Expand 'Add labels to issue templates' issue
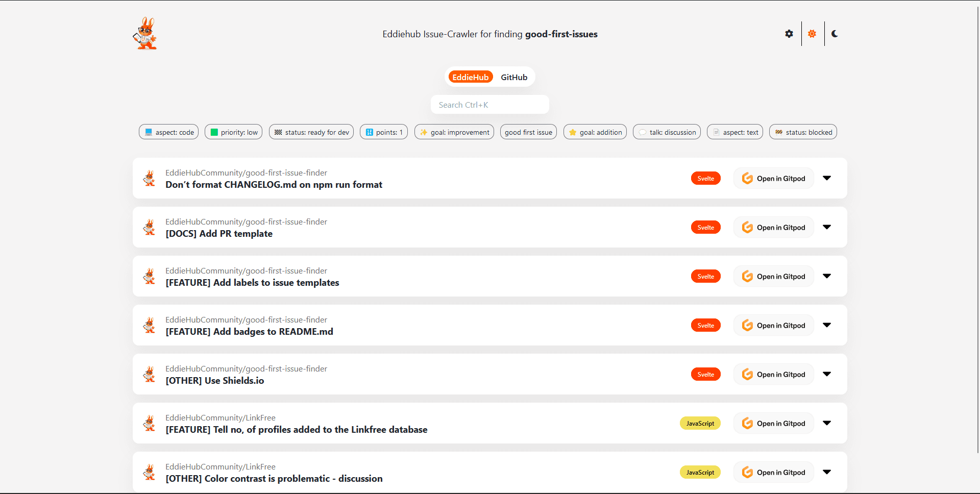The width and height of the screenshot is (980, 494). 827,276
